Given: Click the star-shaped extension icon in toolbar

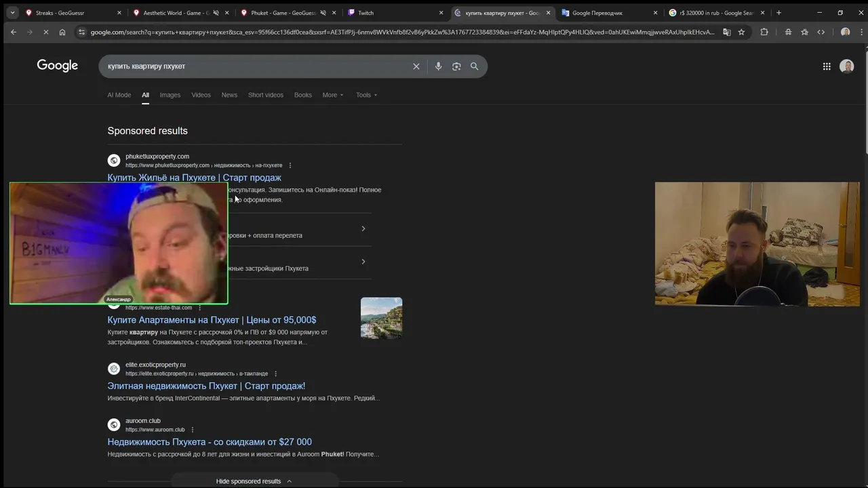Looking at the screenshot, I should (x=804, y=32).
